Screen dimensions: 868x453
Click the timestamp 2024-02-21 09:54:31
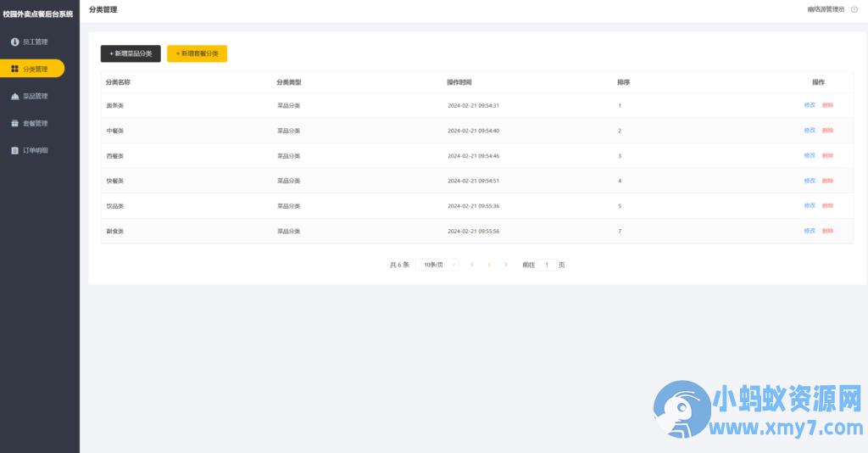pyautogui.click(x=473, y=105)
